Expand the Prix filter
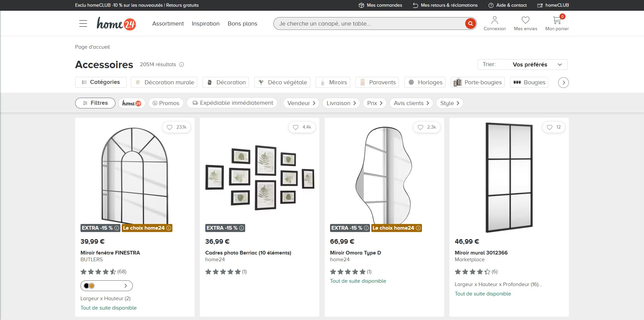This screenshot has width=644, height=320. (x=375, y=103)
